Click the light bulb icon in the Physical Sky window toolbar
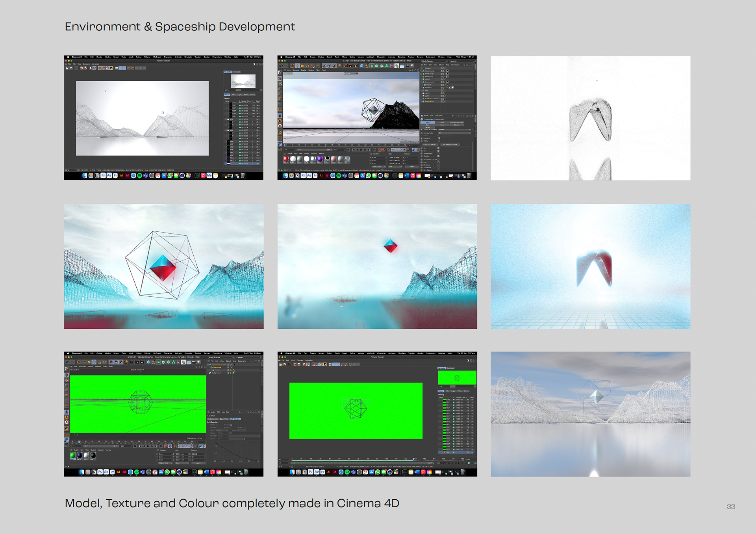 point(412,66)
